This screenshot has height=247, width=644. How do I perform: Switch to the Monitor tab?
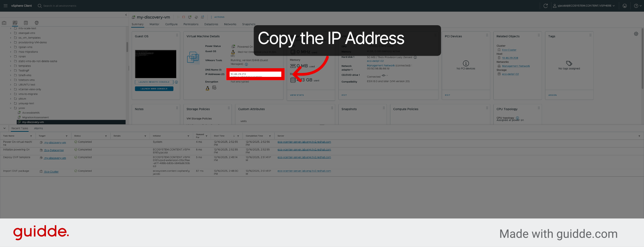click(154, 24)
